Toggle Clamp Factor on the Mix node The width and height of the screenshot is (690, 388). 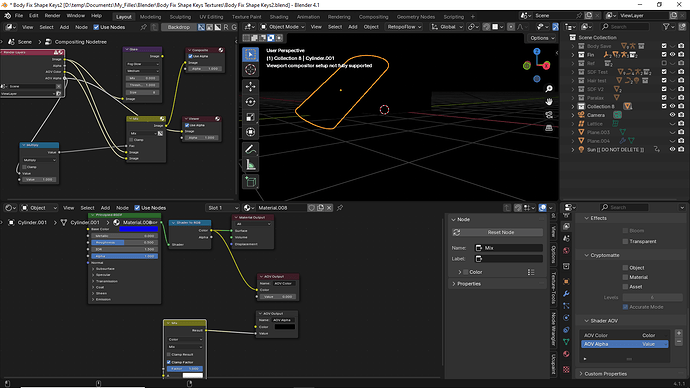(x=169, y=362)
